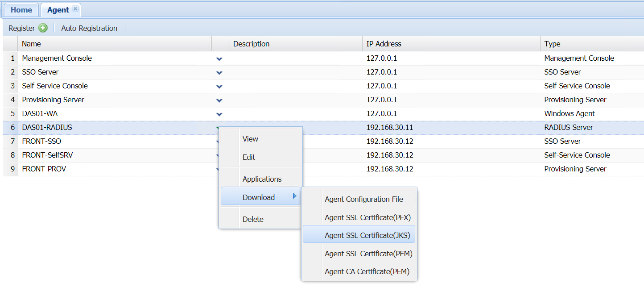Click Auto Registration toolbar button

coord(89,28)
